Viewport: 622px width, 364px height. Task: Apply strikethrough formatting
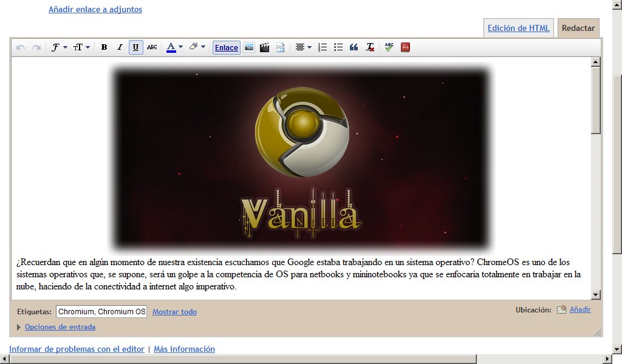coord(151,47)
